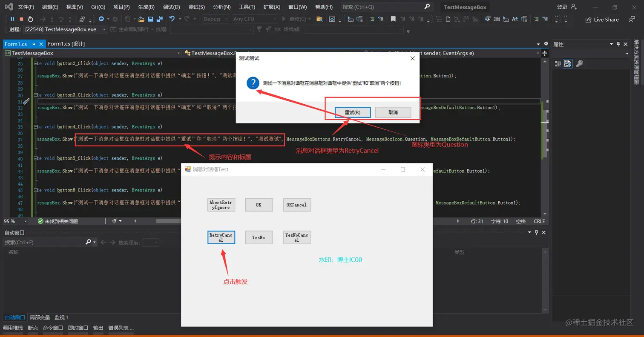
Task: Click the YesNoCancel button in test form
Action: pyautogui.click(x=297, y=237)
